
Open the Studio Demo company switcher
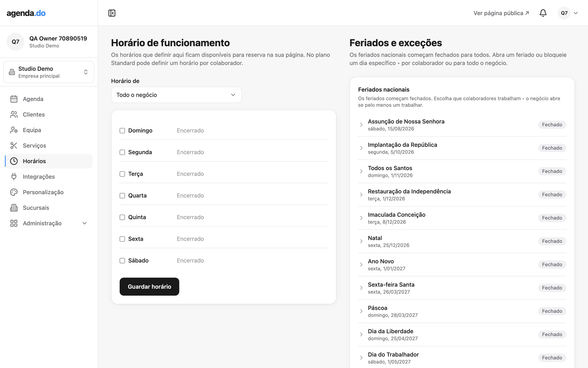pyautogui.click(x=49, y=72)
